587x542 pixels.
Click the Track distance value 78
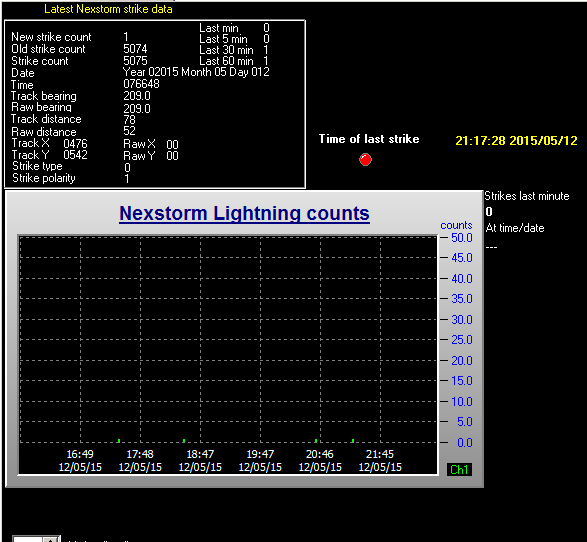tap(130, 120)
